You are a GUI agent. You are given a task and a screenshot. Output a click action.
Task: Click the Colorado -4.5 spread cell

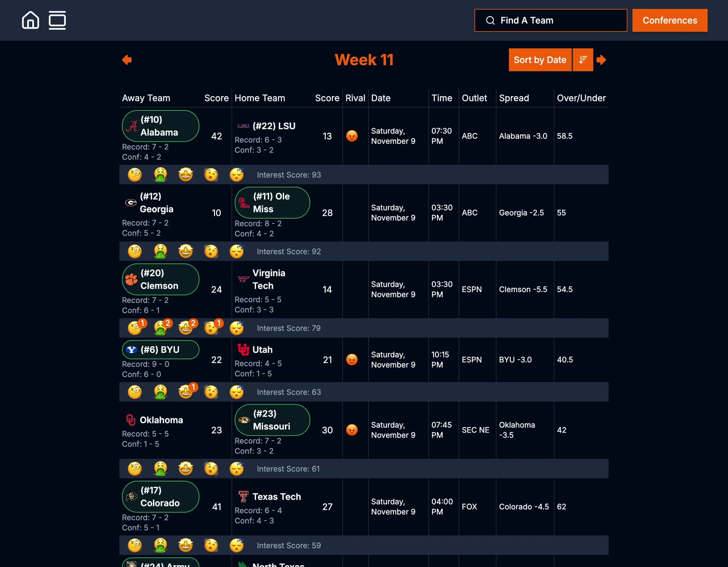click(x=523, y=506)
